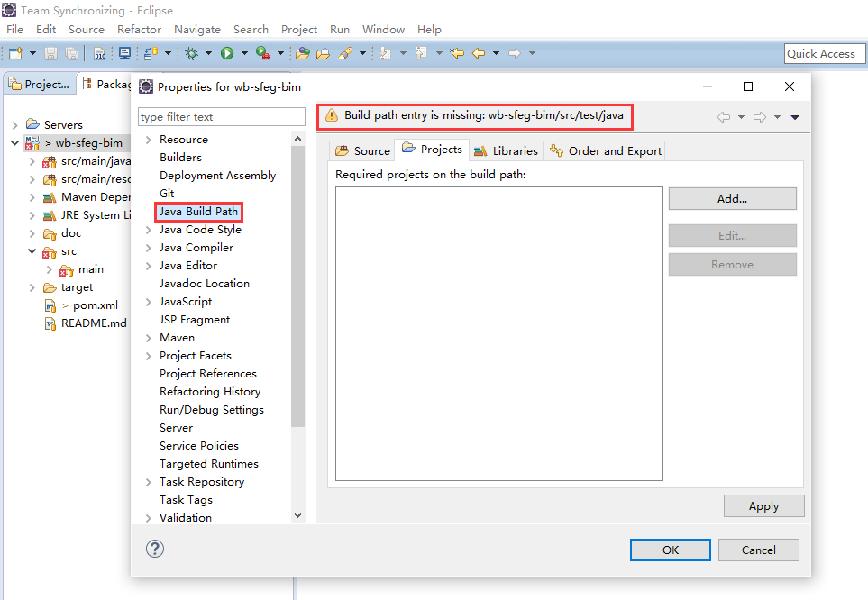Click the type filter text field

pos(221,117)
